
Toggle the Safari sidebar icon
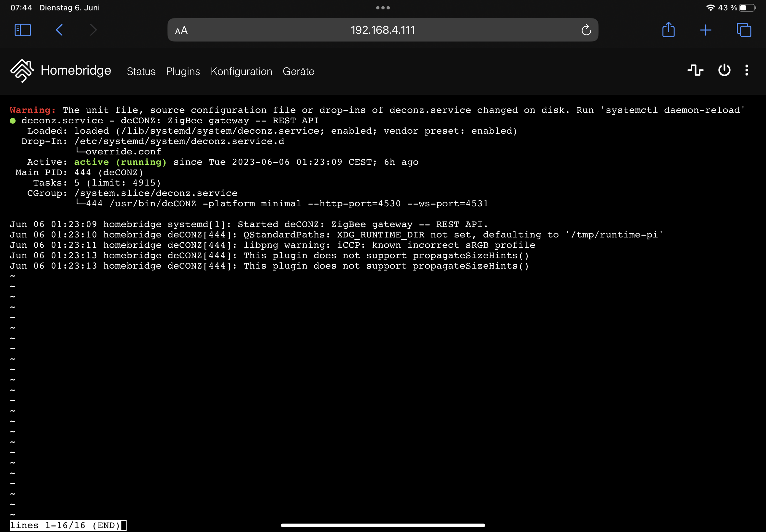click(23, 30)
